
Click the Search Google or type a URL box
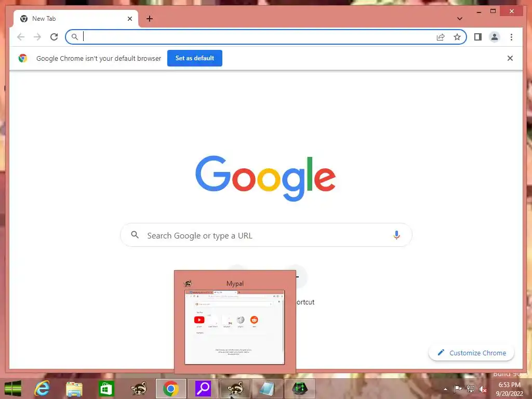pyautogui.click(x=267, y=235)
